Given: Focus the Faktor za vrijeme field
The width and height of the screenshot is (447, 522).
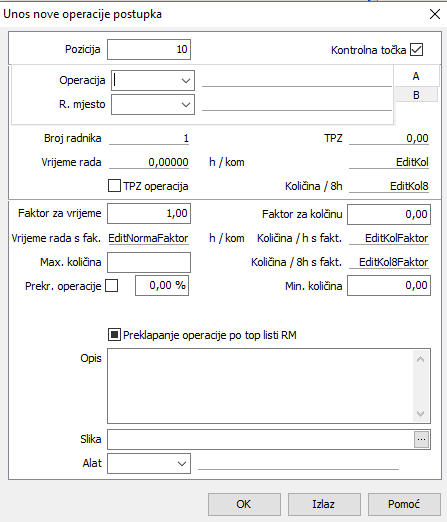Looking at the screenshot, I should [149, 213].
